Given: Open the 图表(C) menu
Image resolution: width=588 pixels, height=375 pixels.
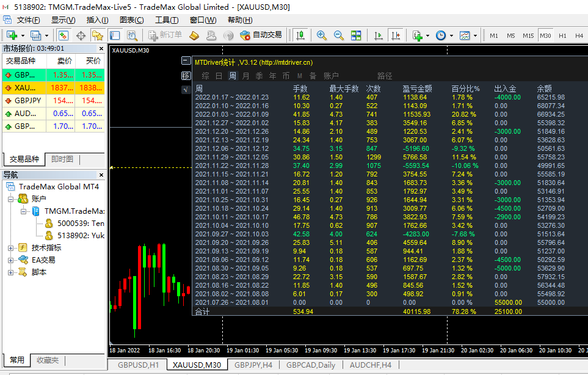Looking at the screenshot, I should click(132, 20).
